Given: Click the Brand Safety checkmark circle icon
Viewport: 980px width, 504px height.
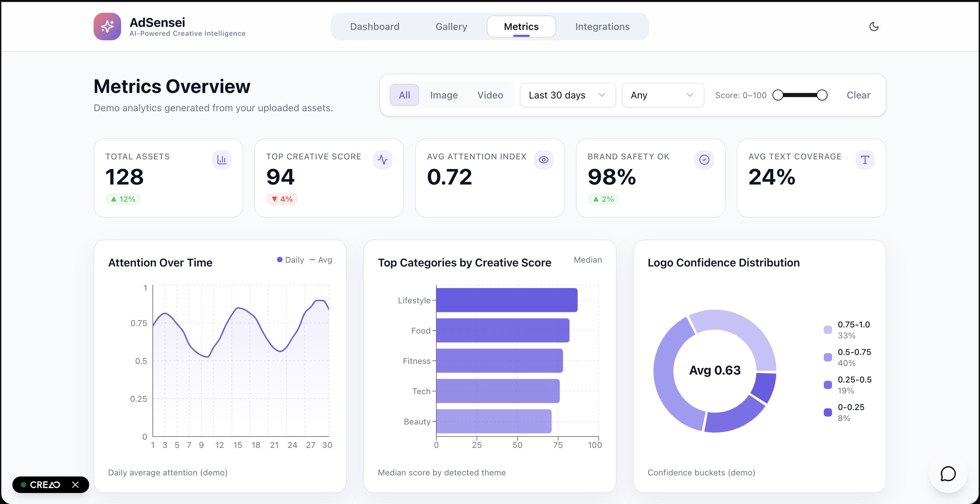Looking at the screenshot, I should pyautogui.click(x=704, y=160).
